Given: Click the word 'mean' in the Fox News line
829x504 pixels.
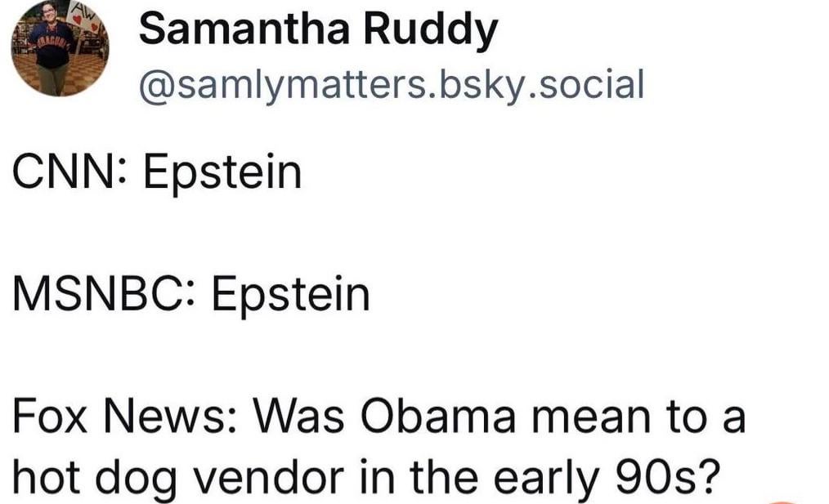Looking at the screenshot, I should (590, 417).
